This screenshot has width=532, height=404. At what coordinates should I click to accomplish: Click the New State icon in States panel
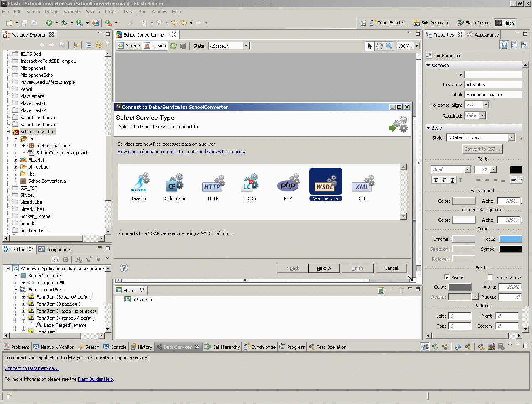pos(381,291)
